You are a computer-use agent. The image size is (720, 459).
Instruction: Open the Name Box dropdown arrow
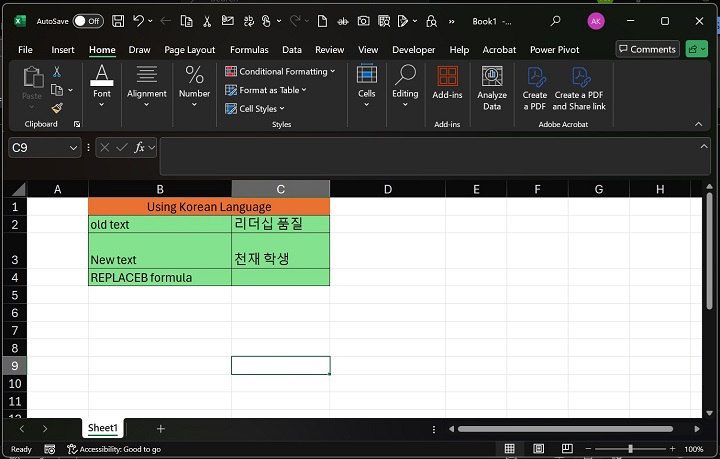[74, 147]
